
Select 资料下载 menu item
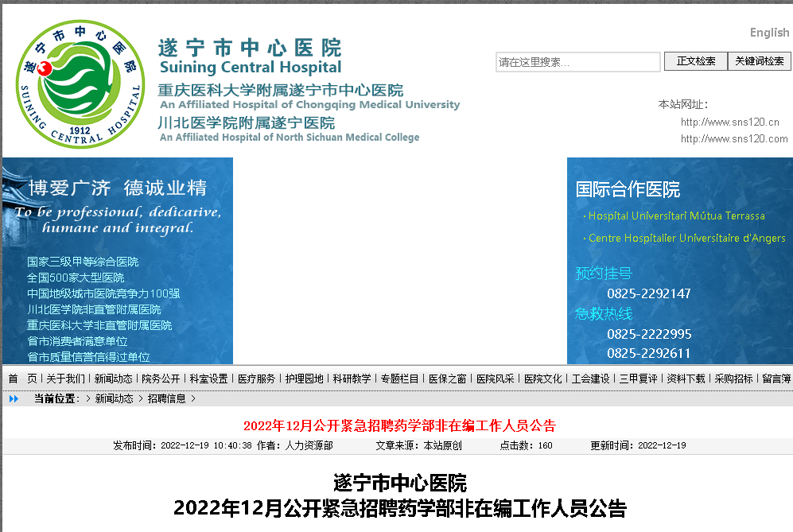[686, 379]
